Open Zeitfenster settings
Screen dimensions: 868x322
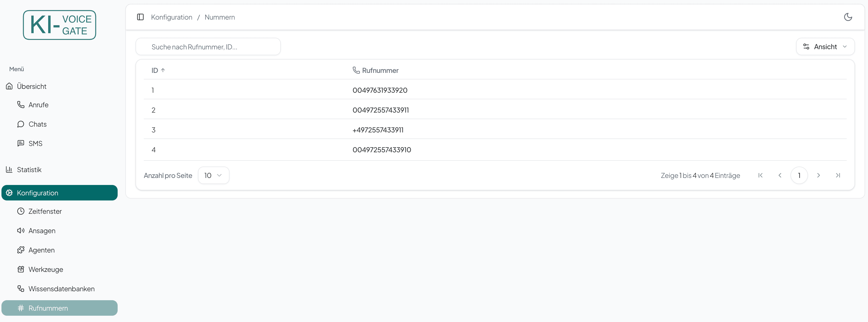coord(45,211)
